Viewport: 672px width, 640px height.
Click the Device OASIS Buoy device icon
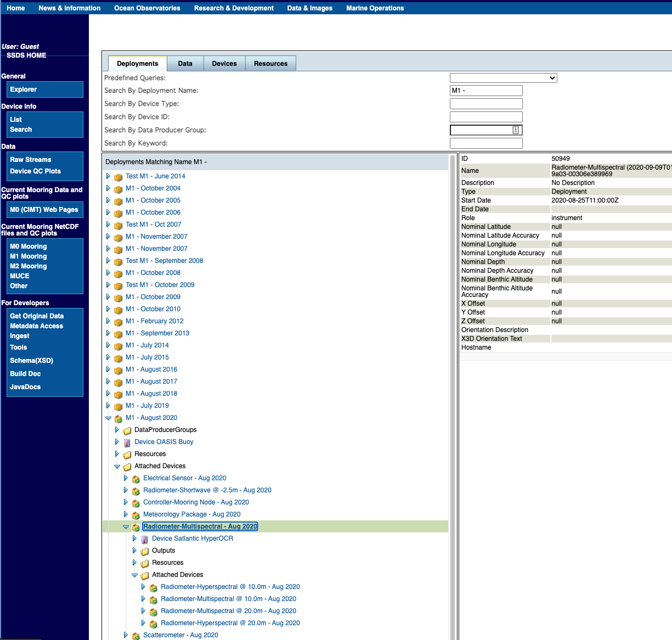[127, 442]
